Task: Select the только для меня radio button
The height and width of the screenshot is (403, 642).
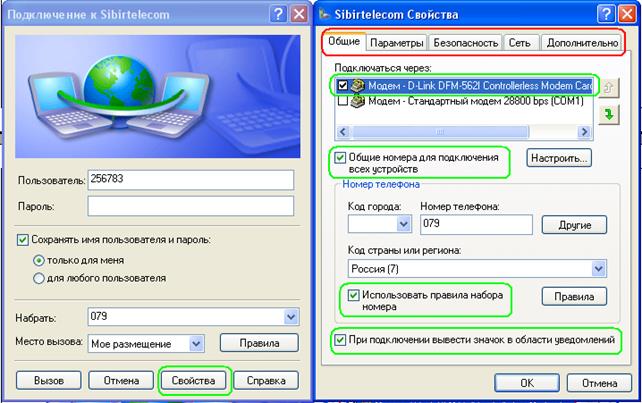Action: 38,260
